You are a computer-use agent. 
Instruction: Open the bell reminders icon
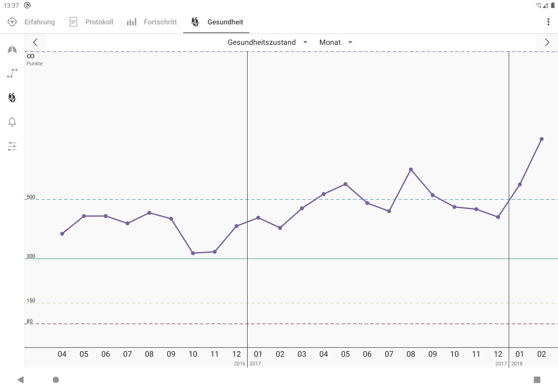click(12, 122)
